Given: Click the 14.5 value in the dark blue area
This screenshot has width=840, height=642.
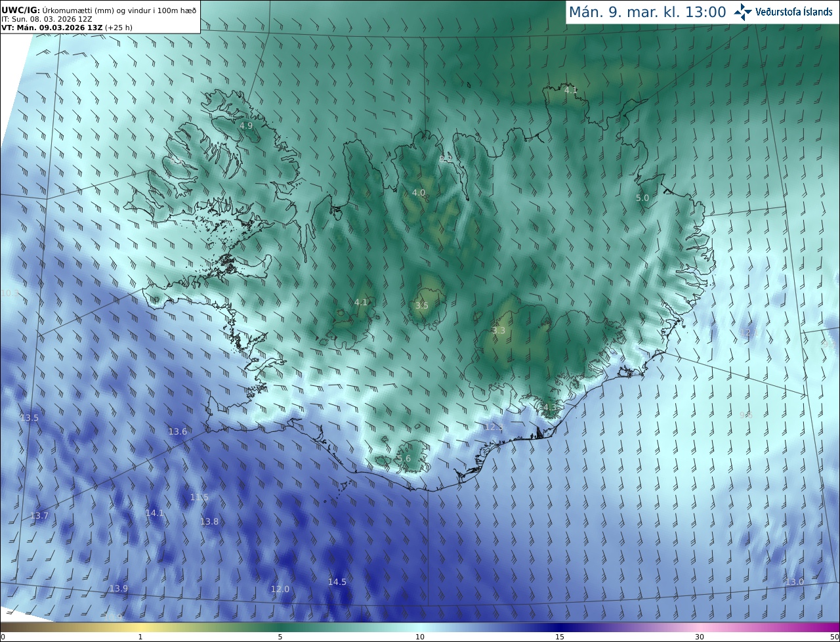Looking at the screenshot, I should click(x=337, y=582).
